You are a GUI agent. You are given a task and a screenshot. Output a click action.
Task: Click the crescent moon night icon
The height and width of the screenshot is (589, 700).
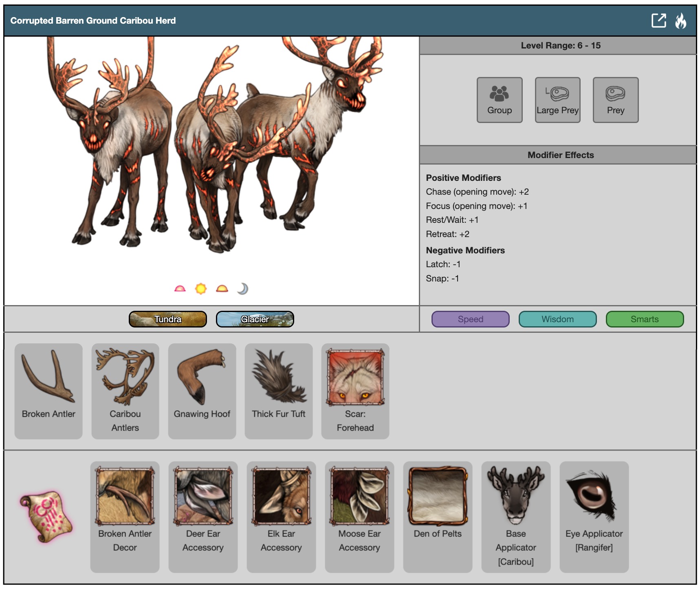point(243,289)
